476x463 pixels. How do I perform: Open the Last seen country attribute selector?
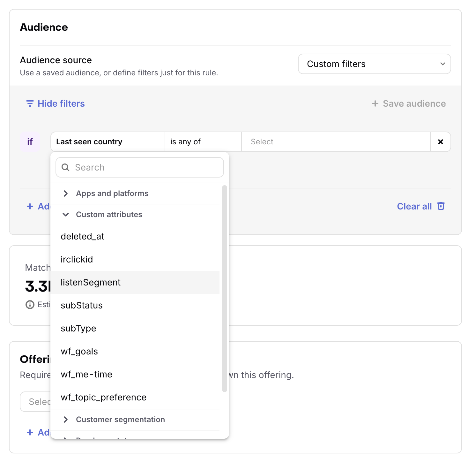pos(108,142)
